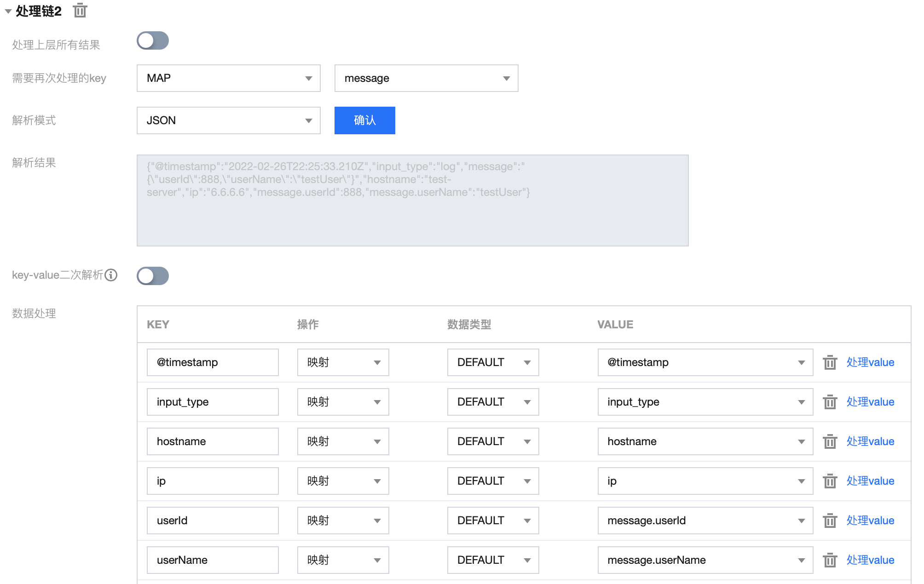Open the JSON 解析模式 dropdown
924x584 pixels.
click(228, 120)
